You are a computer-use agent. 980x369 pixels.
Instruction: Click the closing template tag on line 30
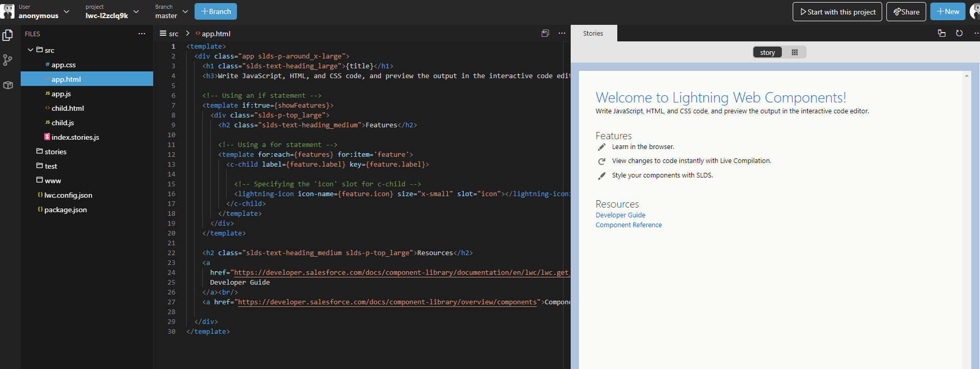208,332
